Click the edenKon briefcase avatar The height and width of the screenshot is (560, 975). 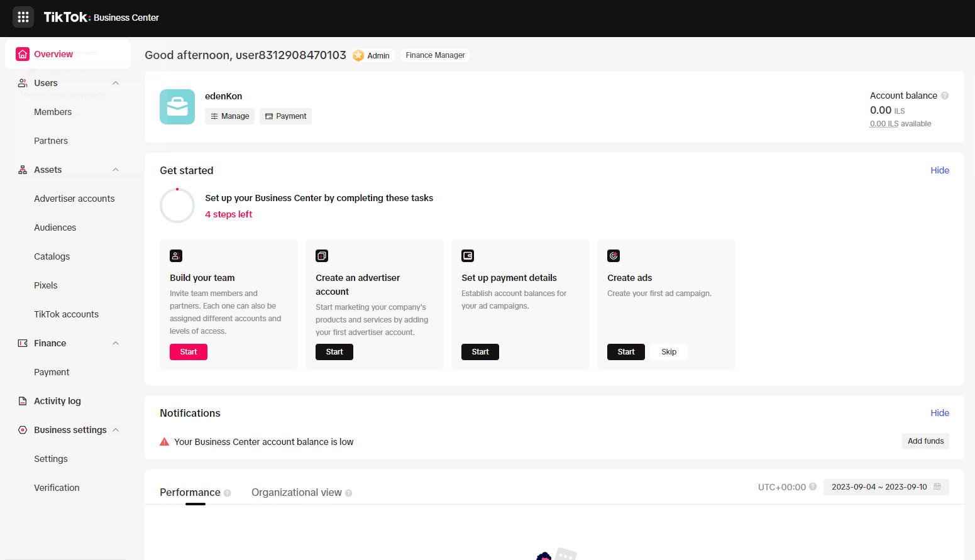(x=177, y=107)
